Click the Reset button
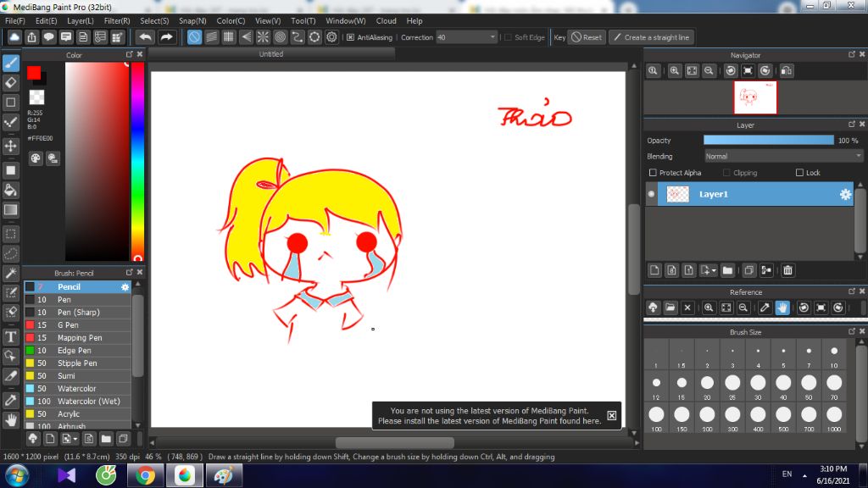 (x=587, y=37)
